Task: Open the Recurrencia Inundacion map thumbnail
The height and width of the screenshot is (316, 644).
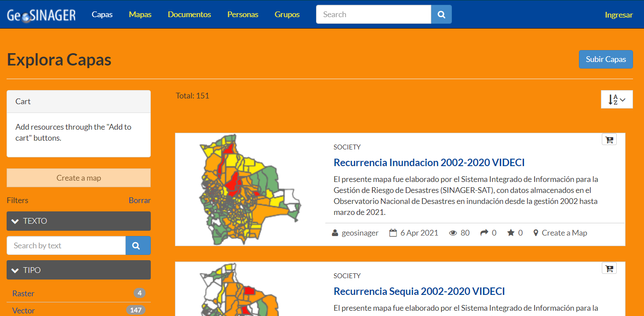Action: (249, 189)
